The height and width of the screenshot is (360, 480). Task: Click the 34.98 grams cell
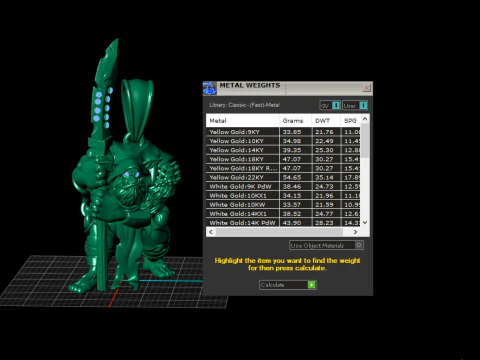pyautogui.click(x=295, y=141)
